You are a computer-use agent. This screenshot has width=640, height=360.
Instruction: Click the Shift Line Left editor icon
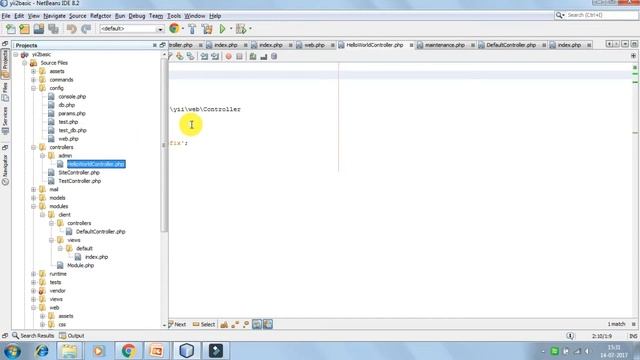[x=204, y=57]
